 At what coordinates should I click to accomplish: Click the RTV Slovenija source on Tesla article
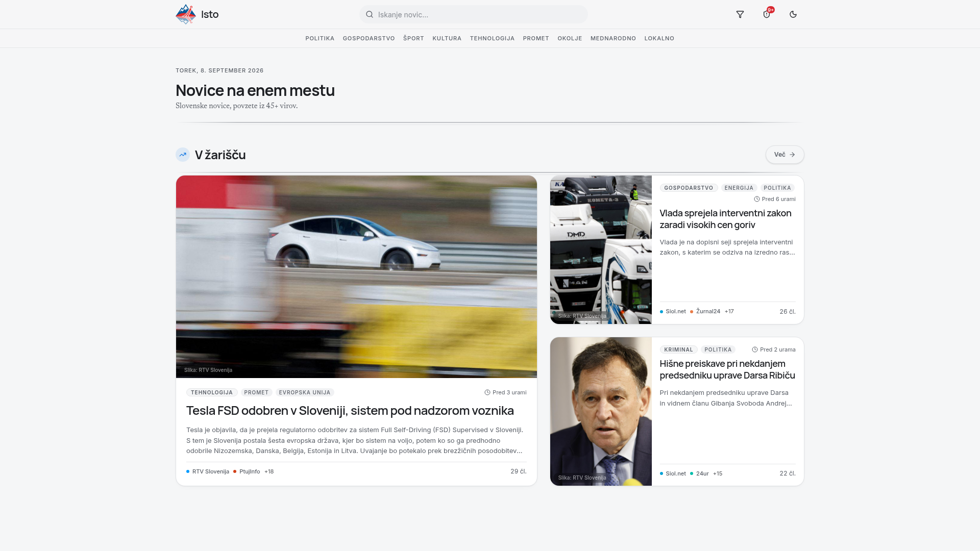[208, 471]
